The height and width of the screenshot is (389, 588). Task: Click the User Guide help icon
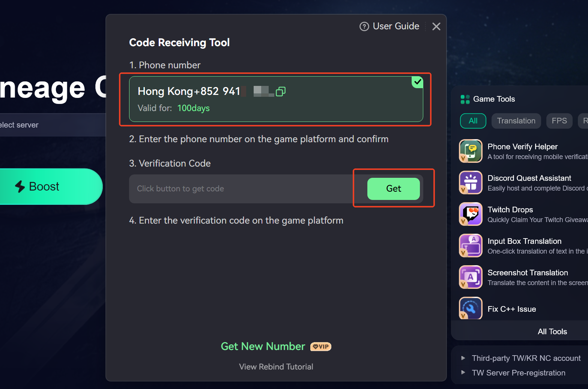(x=364, y=27)
